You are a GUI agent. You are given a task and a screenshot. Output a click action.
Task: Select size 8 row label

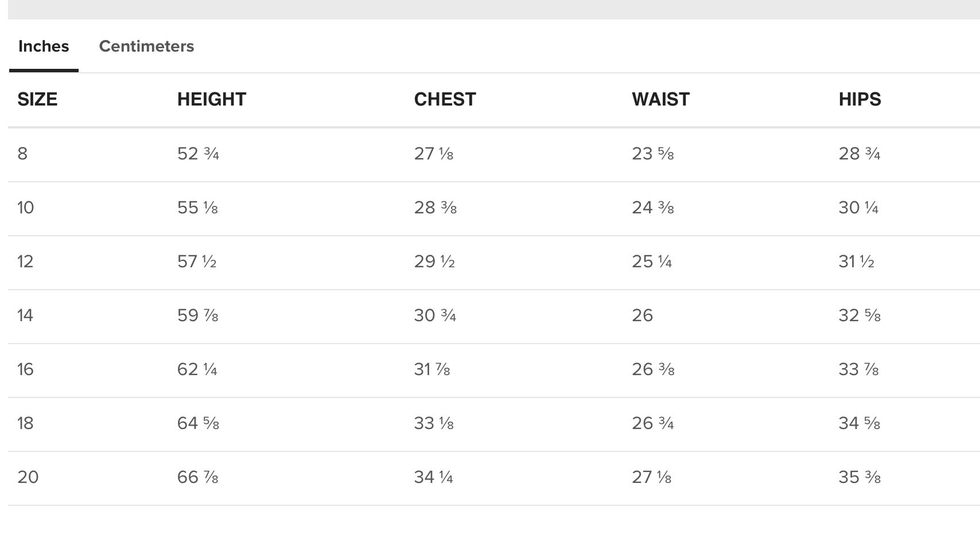click(x=22, y=154)
